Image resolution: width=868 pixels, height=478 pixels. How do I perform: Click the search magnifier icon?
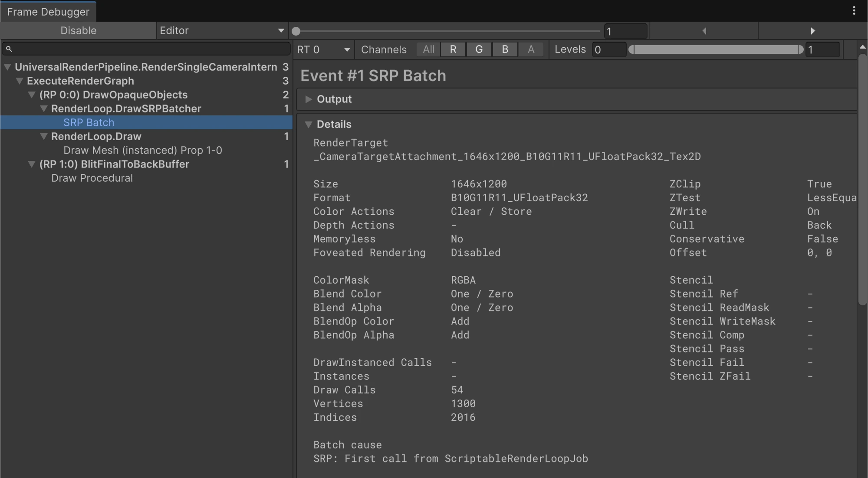[9, 49]
